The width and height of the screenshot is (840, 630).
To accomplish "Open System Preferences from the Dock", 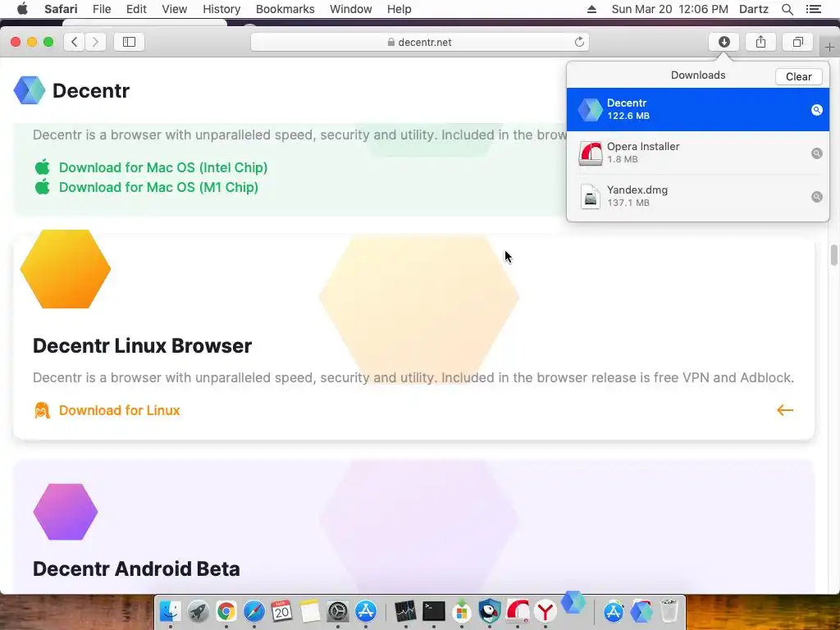I will (337, 611).
